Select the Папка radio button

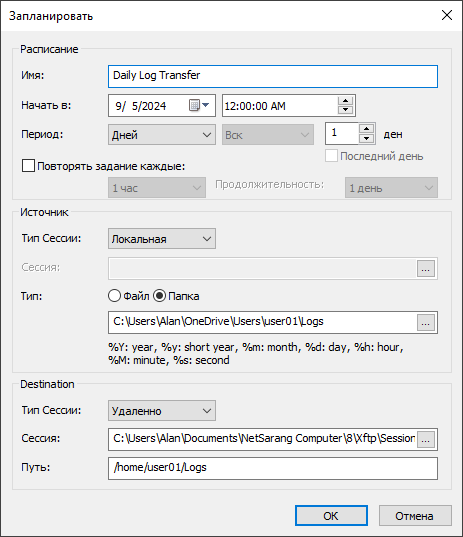tap(159, 296)
